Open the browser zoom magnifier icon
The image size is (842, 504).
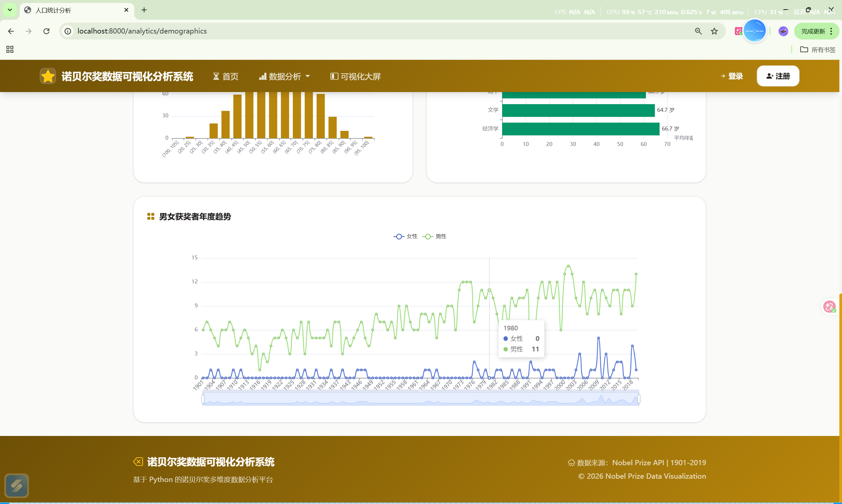pos(698,31)
